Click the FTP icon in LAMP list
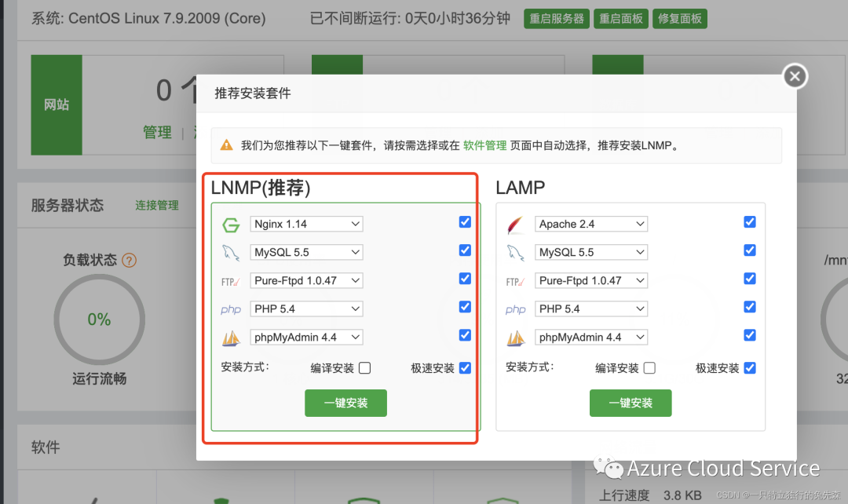This screenshot has height=504, width=848. click(x=515, y=282)
